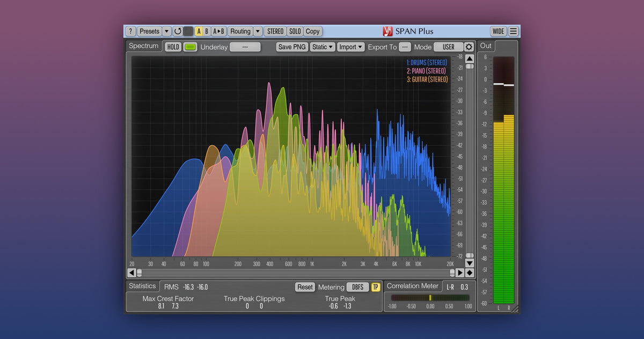Click the vertical range reset diamond icon

(470, 273)
